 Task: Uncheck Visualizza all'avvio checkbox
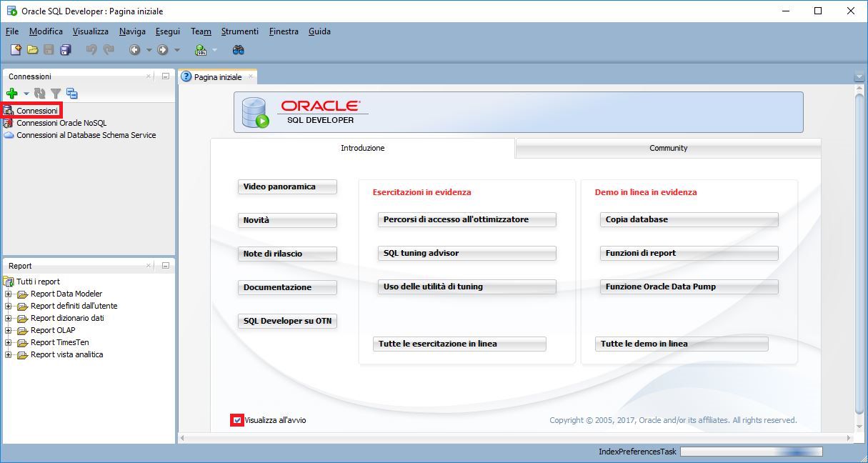point(237,420)
